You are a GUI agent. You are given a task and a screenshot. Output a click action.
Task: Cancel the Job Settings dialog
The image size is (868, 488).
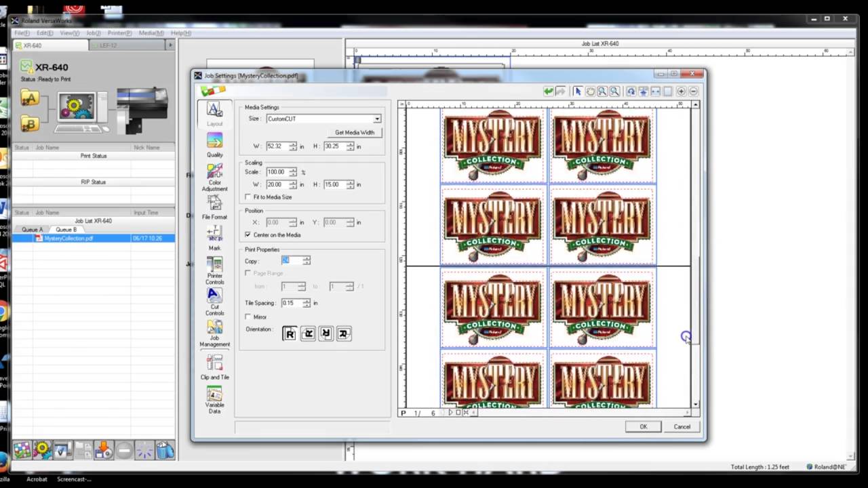tap(682, 427)
